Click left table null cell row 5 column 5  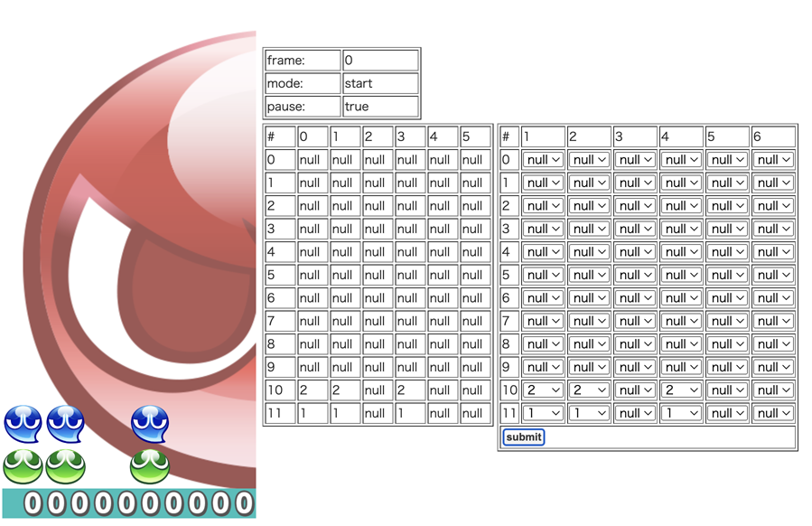(475, 275)
